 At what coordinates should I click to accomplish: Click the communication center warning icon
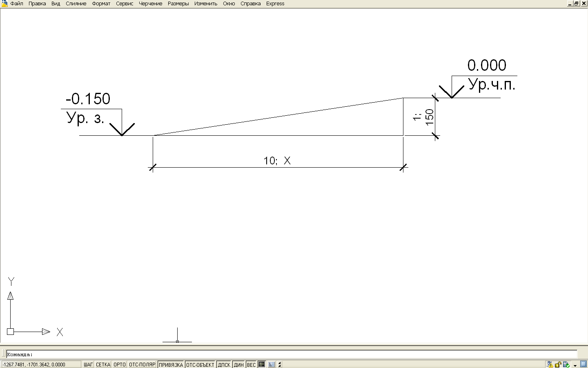pyautogui.click(x=550, y=364)
